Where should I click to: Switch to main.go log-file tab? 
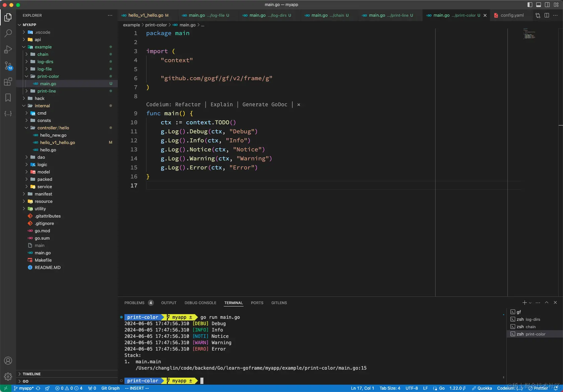click(209, 15)
